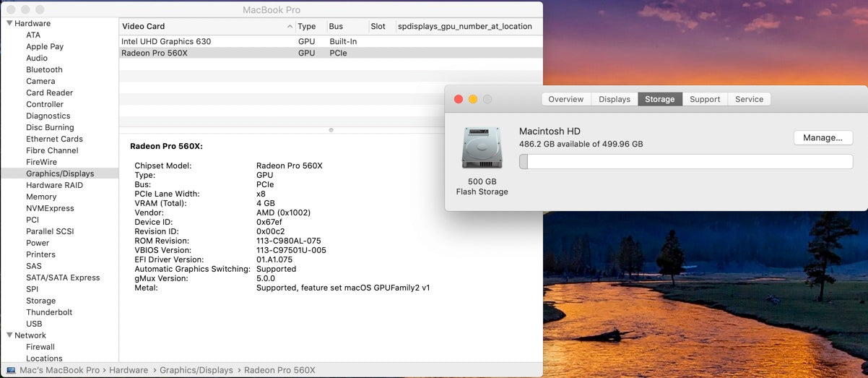Click Hardware in the path bar
This screenshot has height=378, width=868.
coord(129,370)
